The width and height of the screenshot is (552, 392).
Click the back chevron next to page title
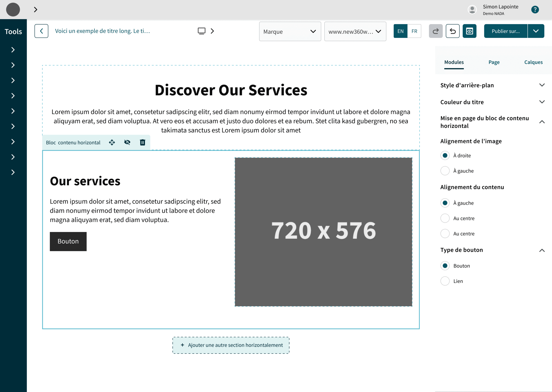[x=41, y=31]
